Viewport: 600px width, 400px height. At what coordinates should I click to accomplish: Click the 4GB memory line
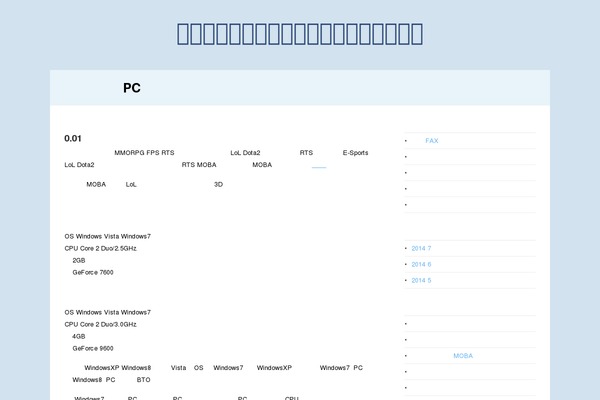pos(79,336)
